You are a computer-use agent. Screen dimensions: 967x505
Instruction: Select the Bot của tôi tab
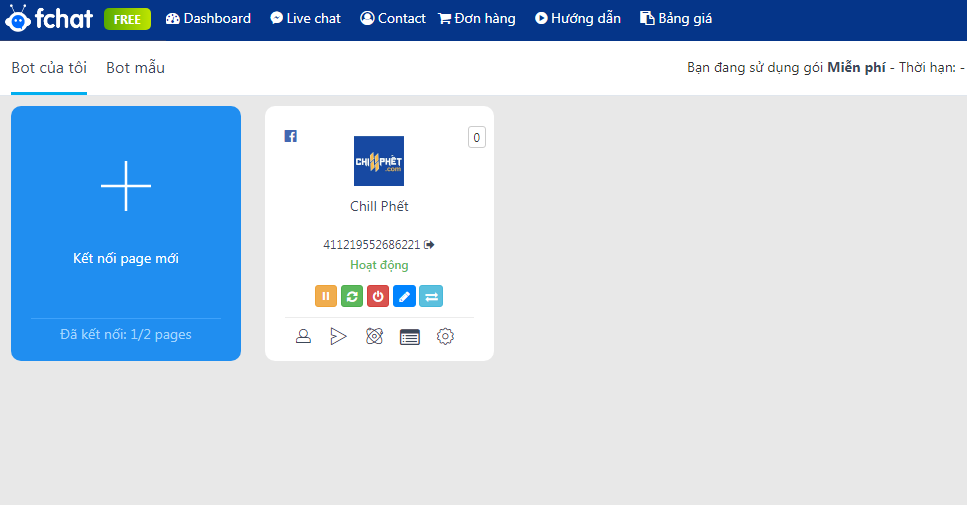pyautogui.click(x=49, y=68)
